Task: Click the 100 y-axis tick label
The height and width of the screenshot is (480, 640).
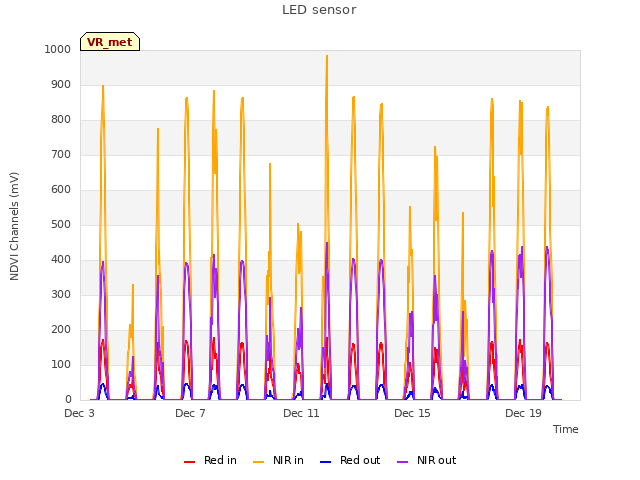Action: coord(61,364)
